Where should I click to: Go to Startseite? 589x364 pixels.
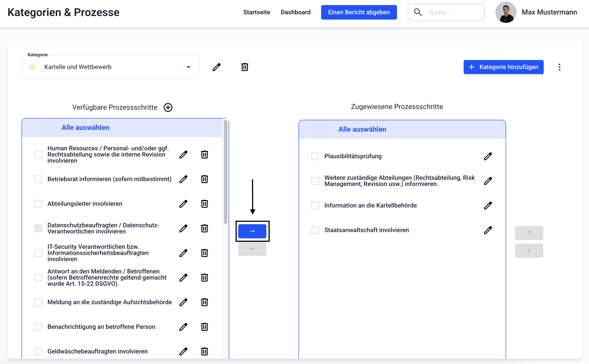[x=256, y=12]
